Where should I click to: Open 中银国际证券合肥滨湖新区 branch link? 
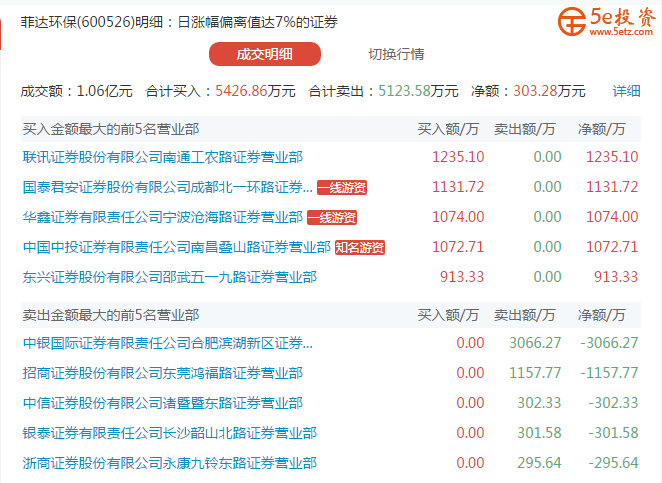(x=168, y=343)
